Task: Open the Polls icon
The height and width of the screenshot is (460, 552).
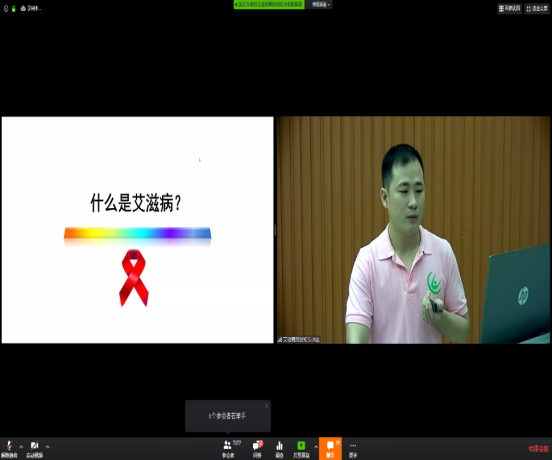Action: pos(280,449)
